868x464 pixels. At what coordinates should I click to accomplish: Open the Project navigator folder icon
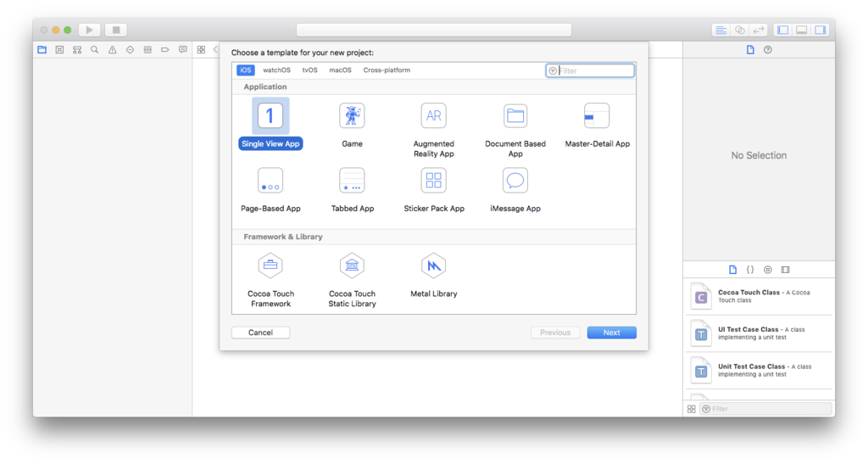click(x=42, y=50)
